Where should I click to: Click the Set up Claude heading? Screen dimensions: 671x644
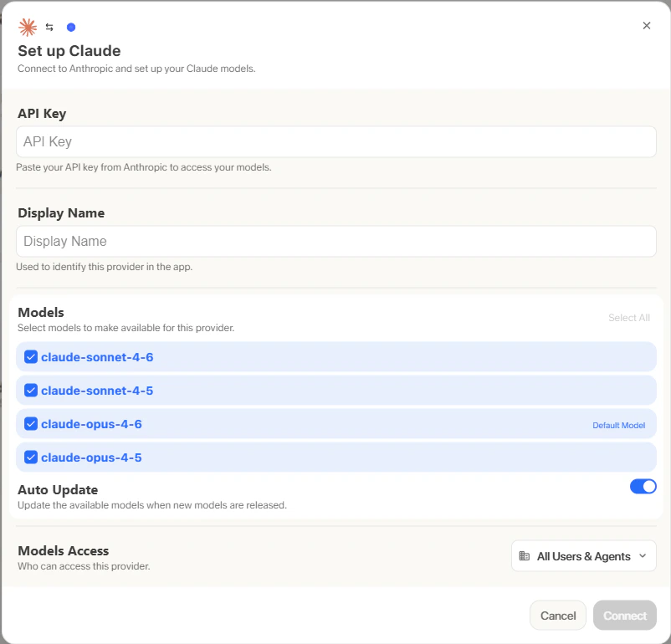coord(69,51)
